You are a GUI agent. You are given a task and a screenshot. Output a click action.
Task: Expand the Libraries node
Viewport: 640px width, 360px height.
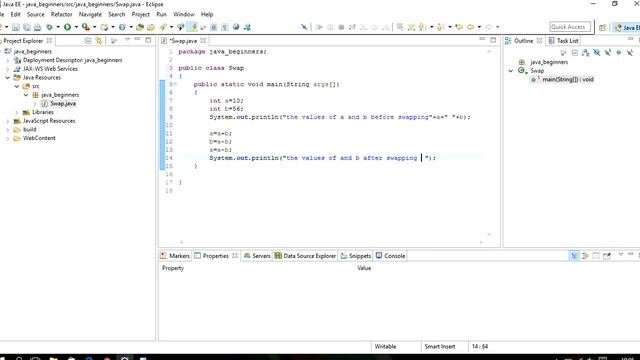pyautogui.click(x=17, y=112)
